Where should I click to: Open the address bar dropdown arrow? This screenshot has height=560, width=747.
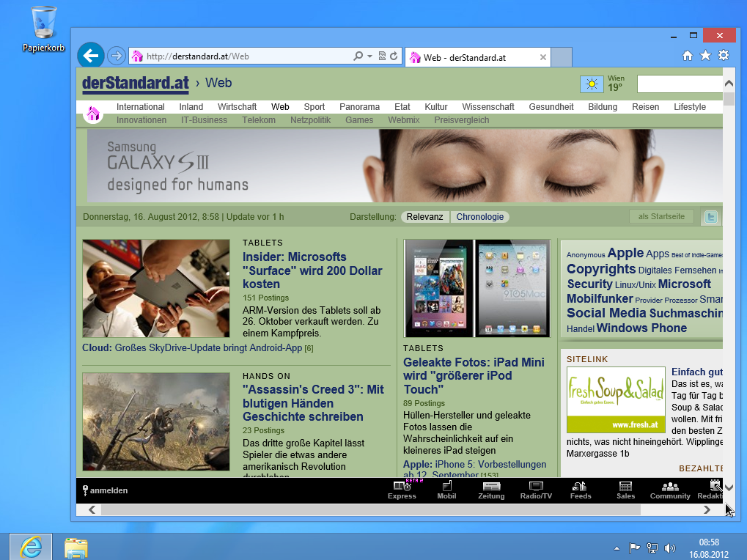pos(369,56)
